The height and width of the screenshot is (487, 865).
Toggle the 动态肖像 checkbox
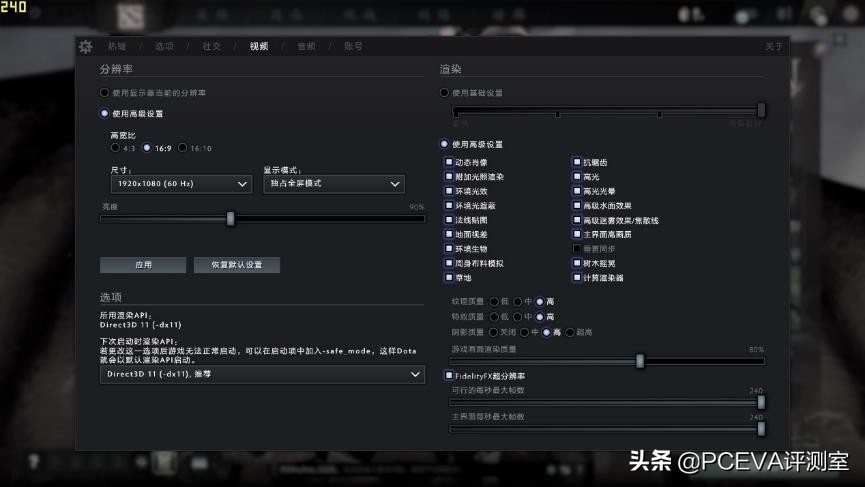coord(449,162)
